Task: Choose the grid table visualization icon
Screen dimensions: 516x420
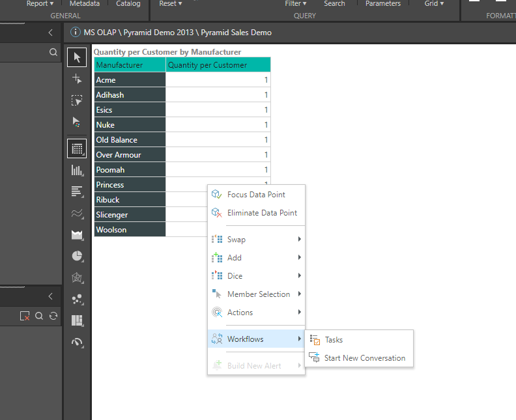Action: tap(77, 148)
